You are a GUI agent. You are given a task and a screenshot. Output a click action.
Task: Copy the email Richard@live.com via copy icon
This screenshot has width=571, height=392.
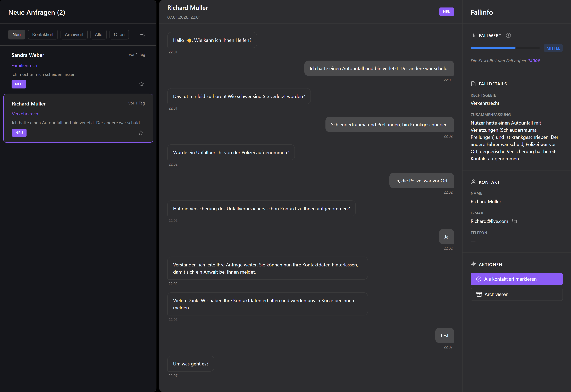515,221
